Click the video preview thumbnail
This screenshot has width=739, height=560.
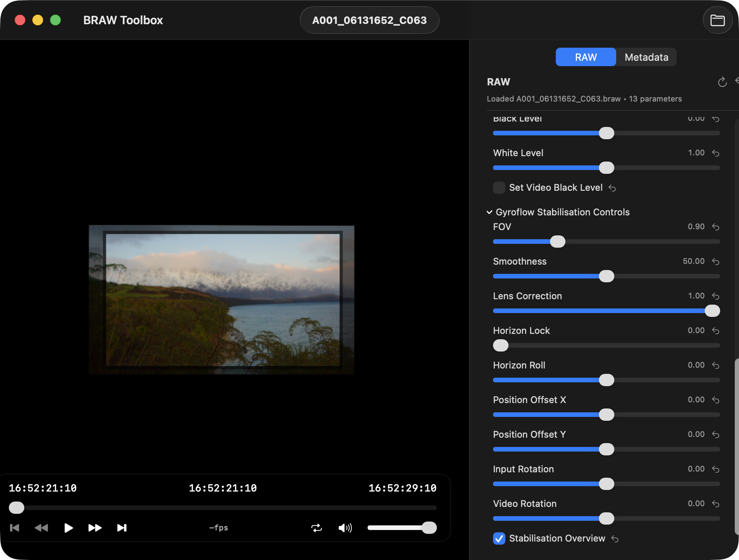[x=222, y=300]
